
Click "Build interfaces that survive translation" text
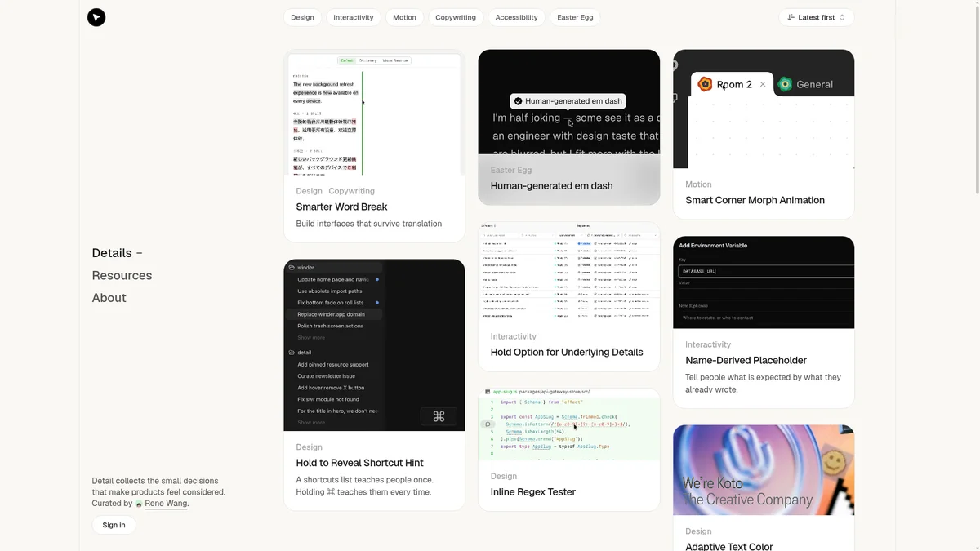pyautogui.click(x=369, y=224)
